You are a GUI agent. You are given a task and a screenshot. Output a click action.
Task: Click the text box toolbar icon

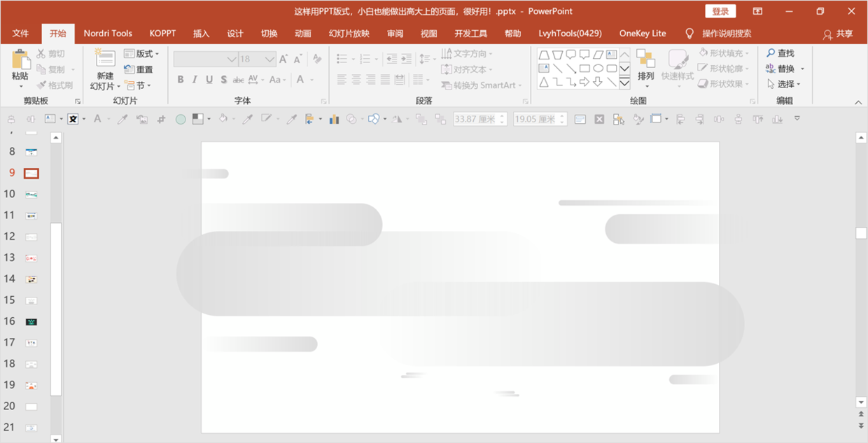coord(50,119)
